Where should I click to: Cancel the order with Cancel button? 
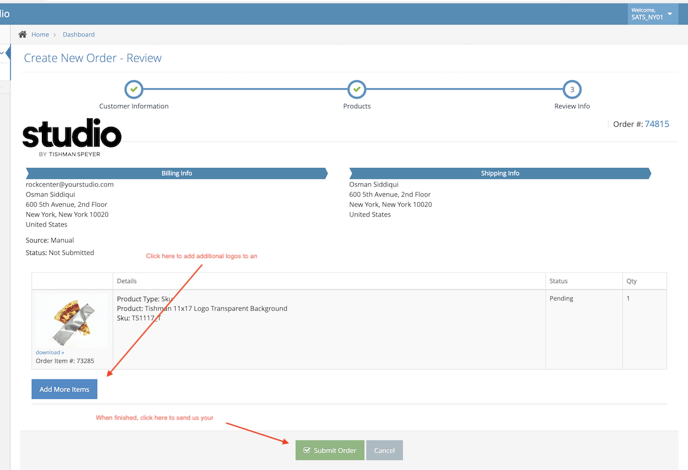[x=384, y=450]
